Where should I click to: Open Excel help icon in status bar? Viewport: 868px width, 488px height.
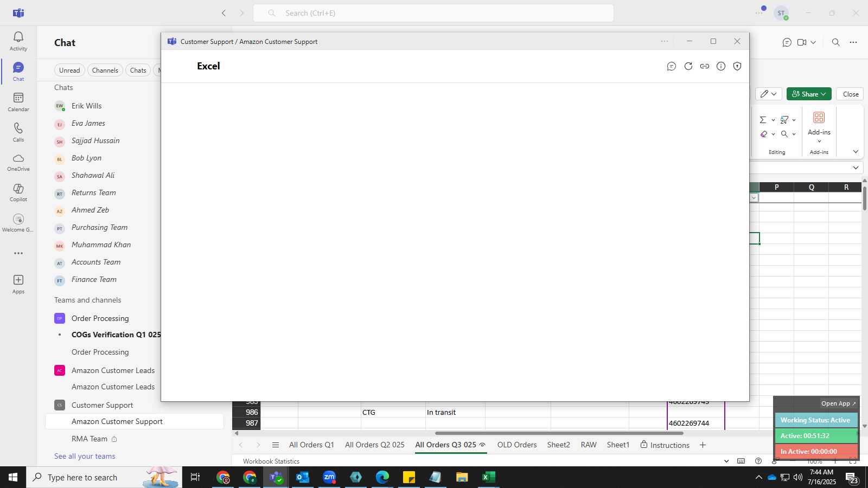[x=758, y=461]
